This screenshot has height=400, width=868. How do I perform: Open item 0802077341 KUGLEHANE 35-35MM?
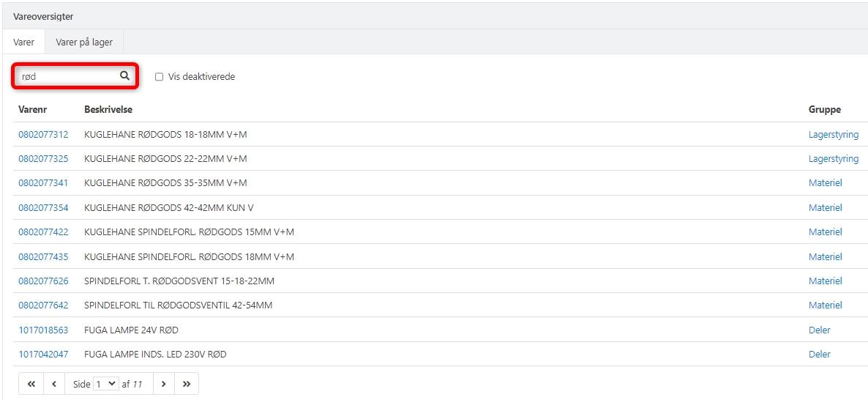point(43,183)
